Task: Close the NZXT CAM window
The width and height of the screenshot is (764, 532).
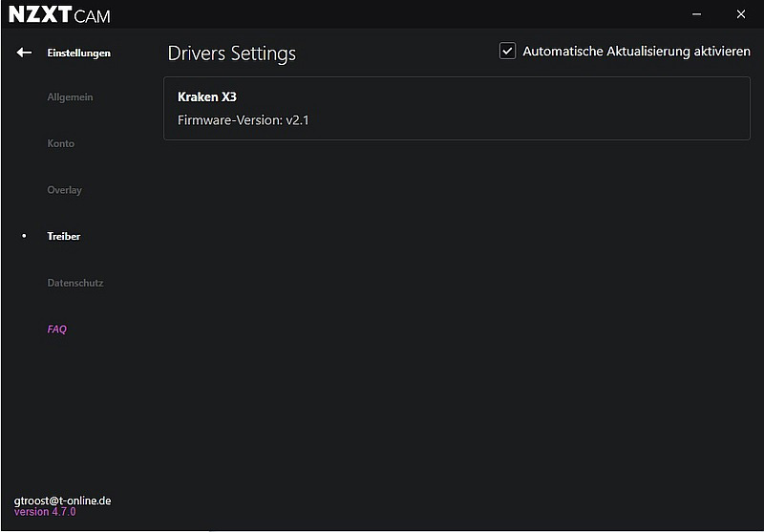Action: click(x=741, y=14)
